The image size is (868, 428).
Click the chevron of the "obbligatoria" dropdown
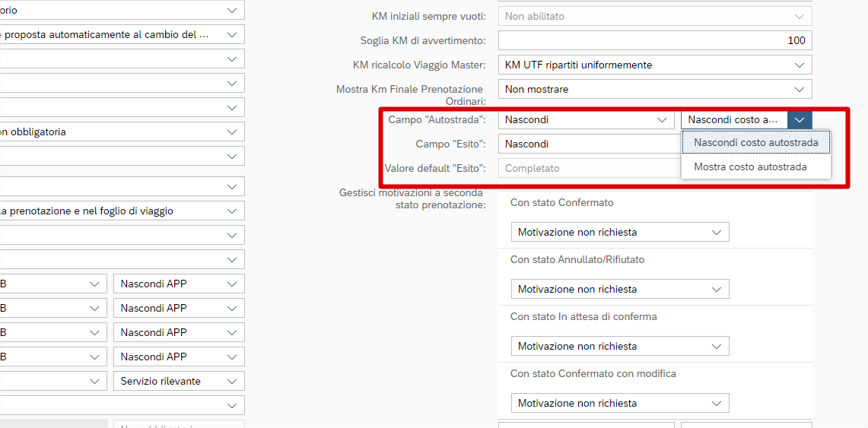coord(231,132)
